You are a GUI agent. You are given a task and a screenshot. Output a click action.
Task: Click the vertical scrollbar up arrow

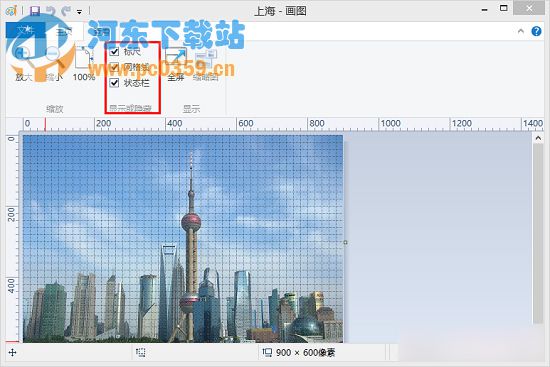pos(538,138)
